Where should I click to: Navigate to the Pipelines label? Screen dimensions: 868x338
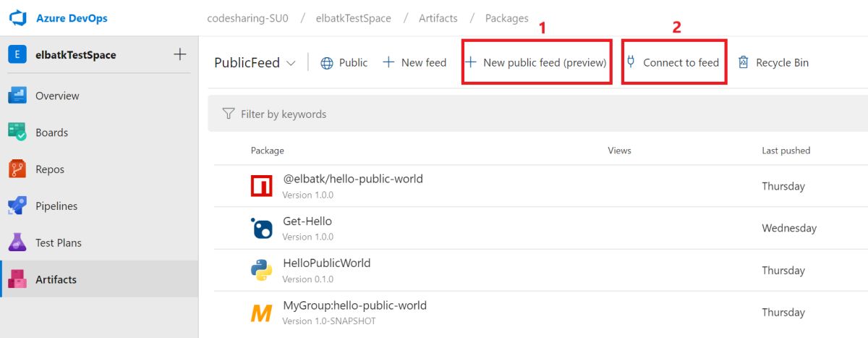pos(56,206)
